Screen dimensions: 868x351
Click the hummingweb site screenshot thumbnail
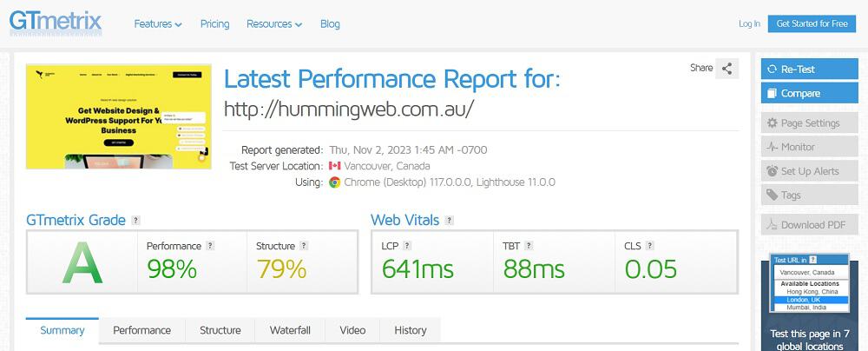119,116
